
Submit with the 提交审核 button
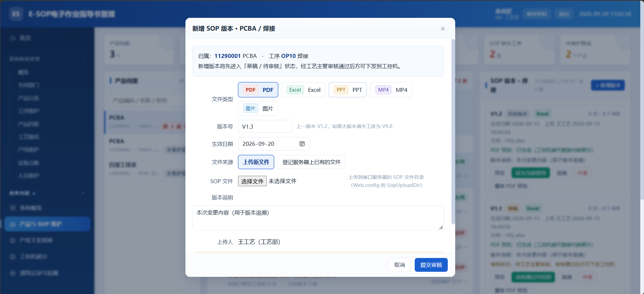coord(431,265)
